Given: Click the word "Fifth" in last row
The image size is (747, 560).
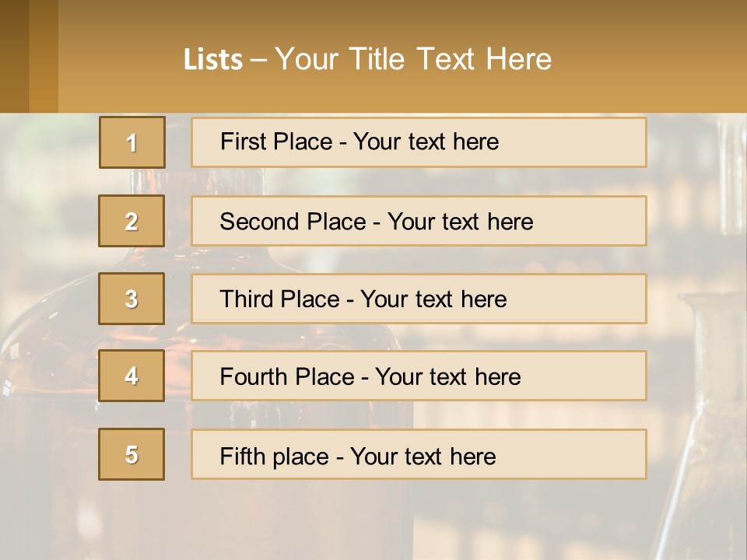Looking at the screenshot, I should coord(243,456).
